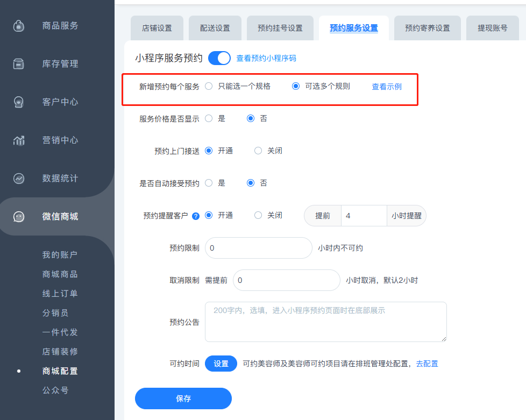Choose 是 for 服务价格是否显示
The width and height of the screenshot is (526, 420).
209,118
